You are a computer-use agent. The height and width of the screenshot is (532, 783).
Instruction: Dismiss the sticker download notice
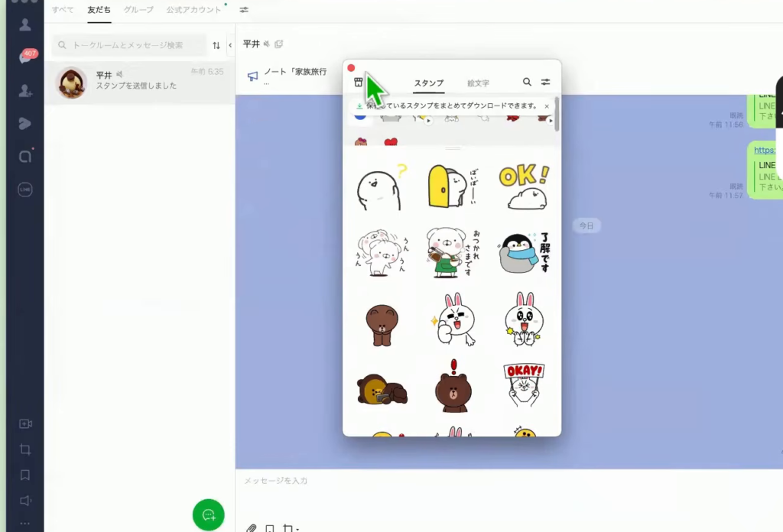click(x=547, y=106)
